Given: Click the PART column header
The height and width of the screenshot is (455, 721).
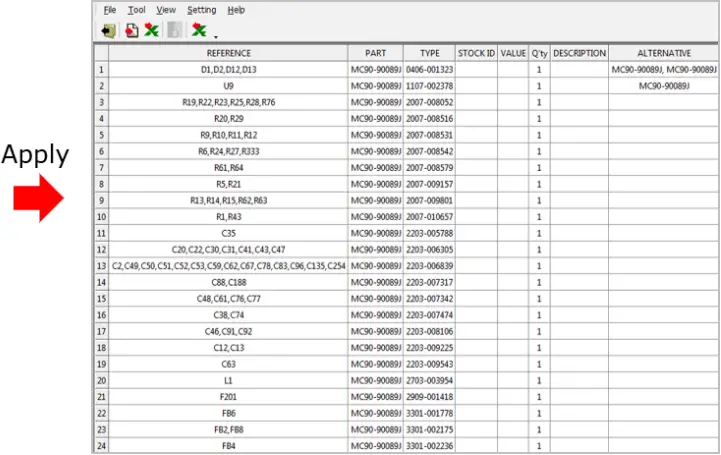Looking at the screenshot, I should pos(376,53).
